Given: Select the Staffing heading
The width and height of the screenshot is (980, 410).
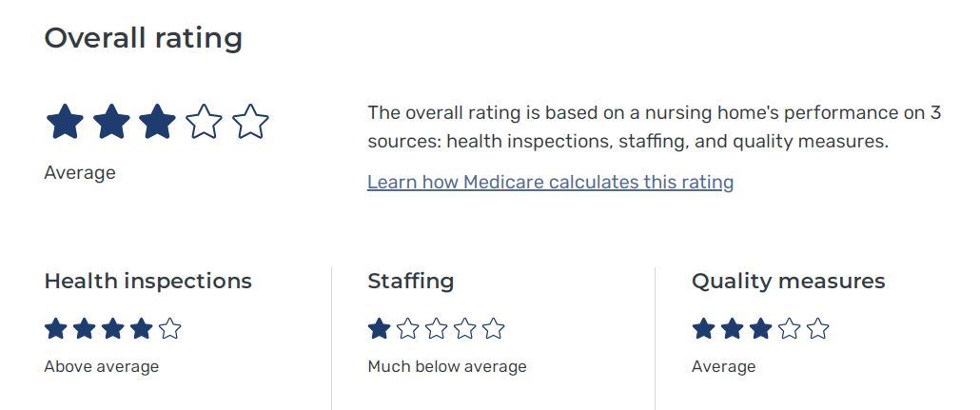Looking at the screenshot, I should 410,282.
